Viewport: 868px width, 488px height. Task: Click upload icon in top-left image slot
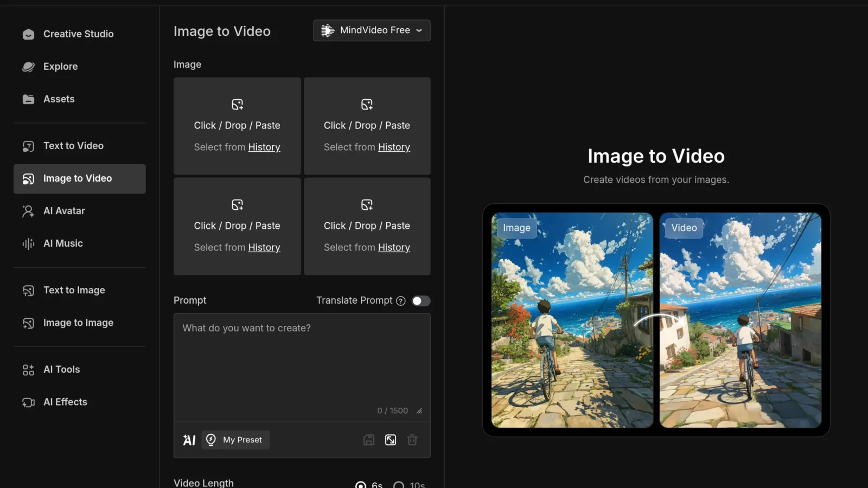(237, 104)
